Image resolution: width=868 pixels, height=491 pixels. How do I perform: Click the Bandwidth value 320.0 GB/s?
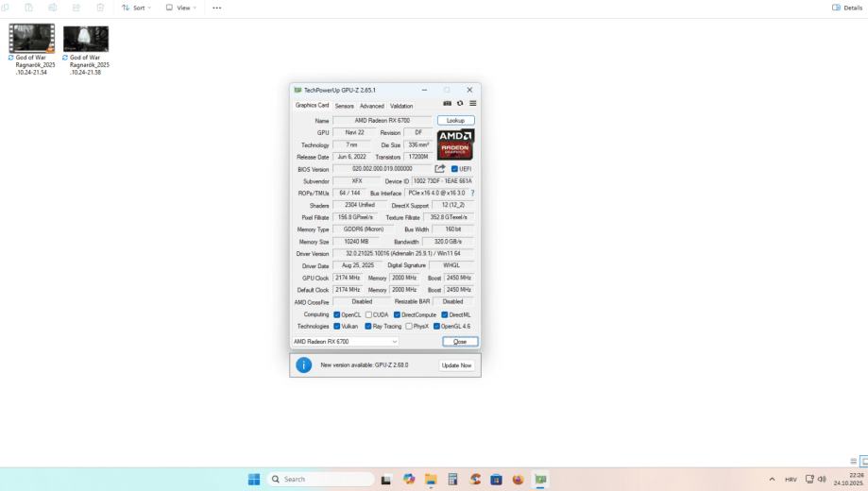[x=448, y=242]
